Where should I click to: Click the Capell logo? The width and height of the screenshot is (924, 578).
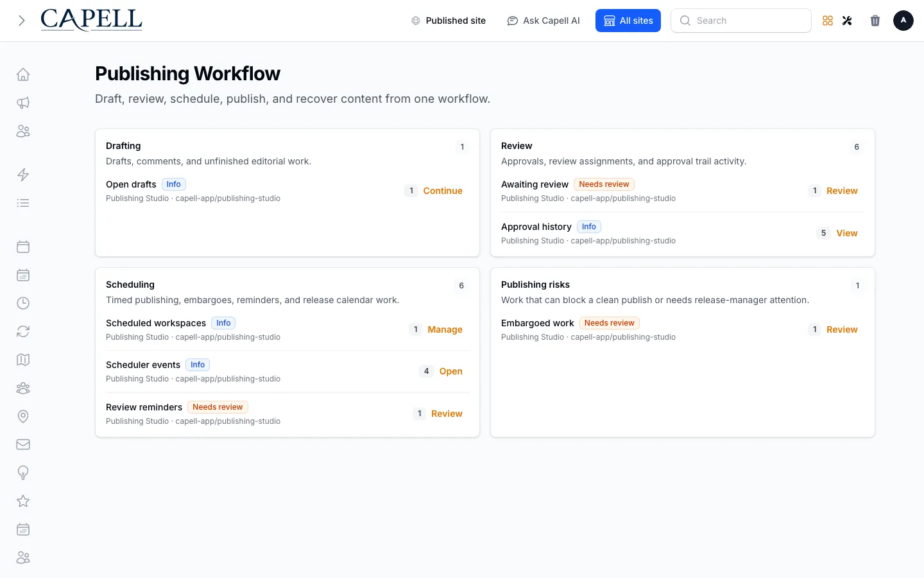(x=92, y=20)
